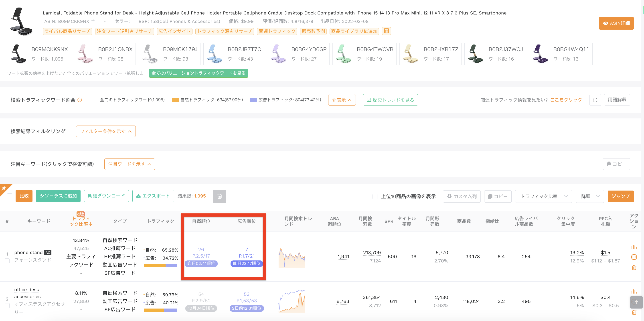Image resolution: width=644 pixels, height=321 pixels.
Task: Click the ライバル商品リサーチ tag
Action: pos(67,31)
